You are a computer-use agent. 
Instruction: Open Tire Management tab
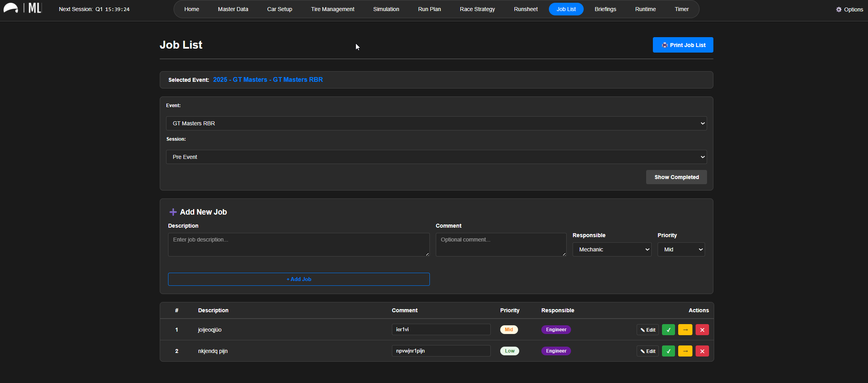pos(333,9)
